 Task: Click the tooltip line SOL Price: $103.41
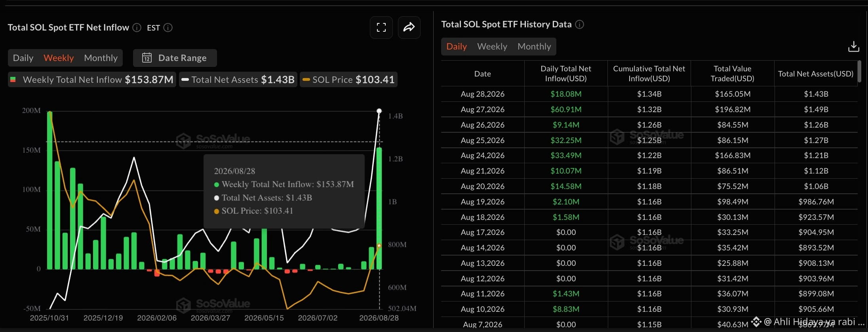pos(254,211)
